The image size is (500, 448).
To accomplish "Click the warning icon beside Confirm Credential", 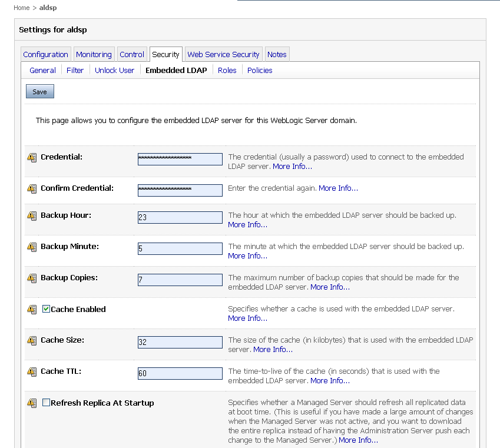I will 32,189.
